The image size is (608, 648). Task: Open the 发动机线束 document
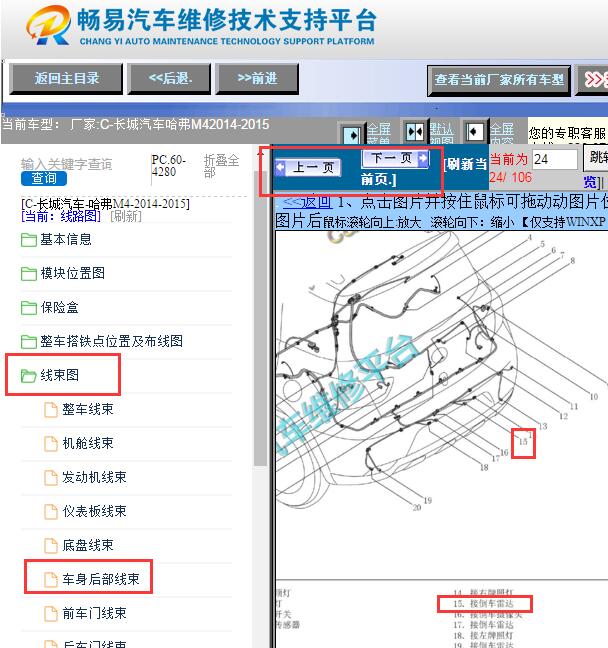[94, 477]
